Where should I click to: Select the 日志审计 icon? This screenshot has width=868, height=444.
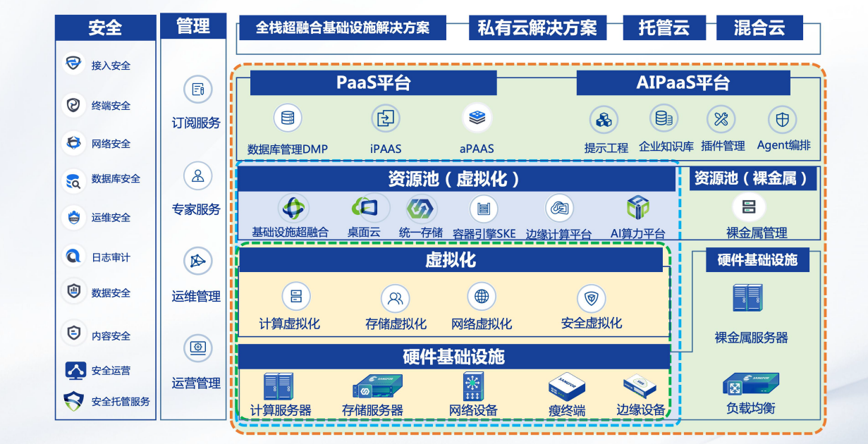coord(73,257)
